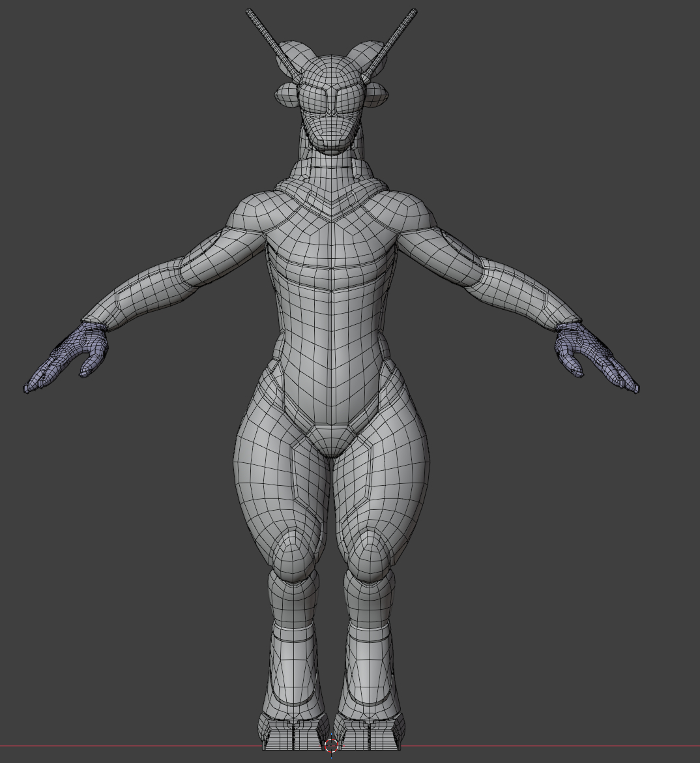Viewport: 700px width, 763px height.
Task: Click the left eye visor panel
Action: click(314, 100)
